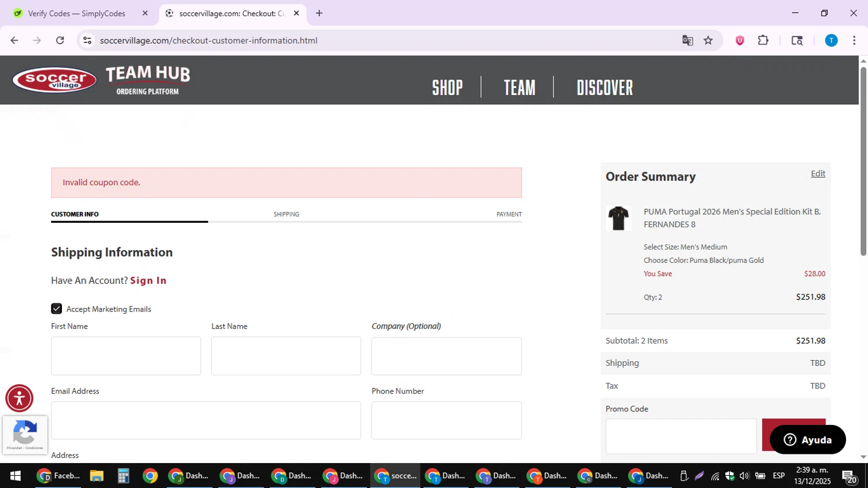Click the network tray icon
868x488 pixels.
pos(715,476)
